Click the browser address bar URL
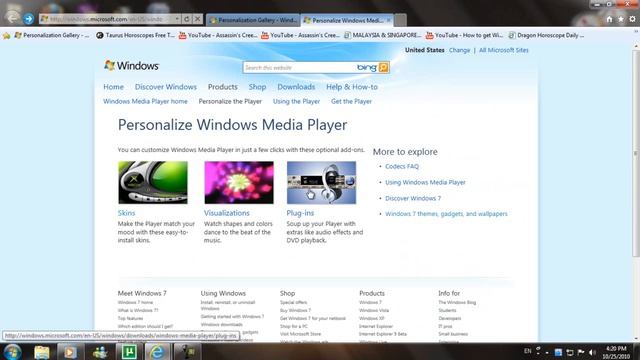This screenshot has height=360, width=640. 107,19
